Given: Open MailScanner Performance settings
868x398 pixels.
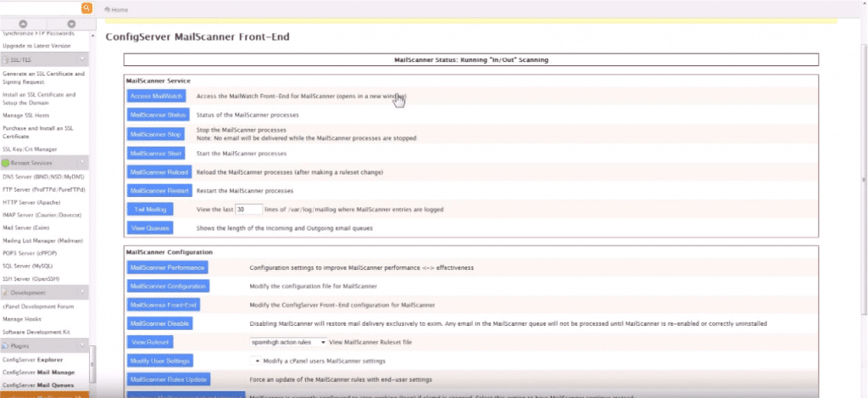Looking at the screenshot, I should point(167,267).
